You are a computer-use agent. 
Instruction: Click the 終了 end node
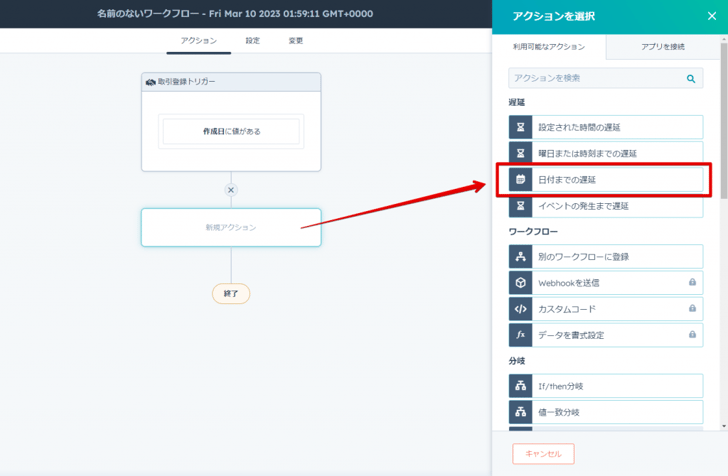coord(231,293)
